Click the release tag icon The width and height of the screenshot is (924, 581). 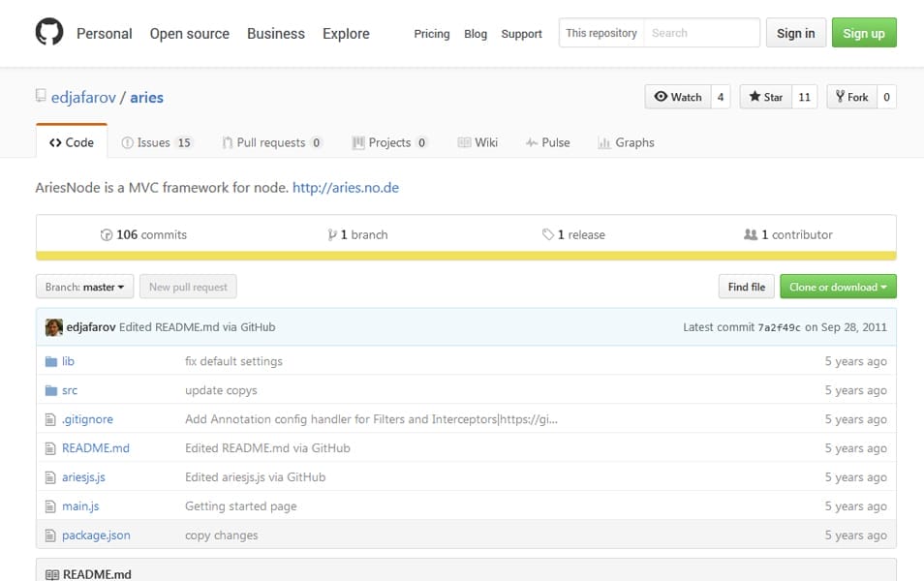548,234
